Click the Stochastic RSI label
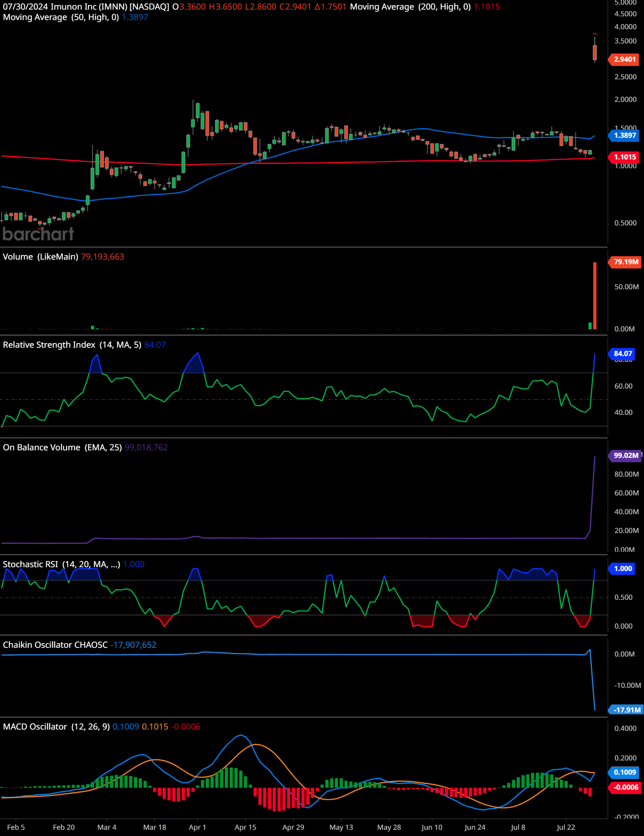644x836 pixels. [61, 564]
